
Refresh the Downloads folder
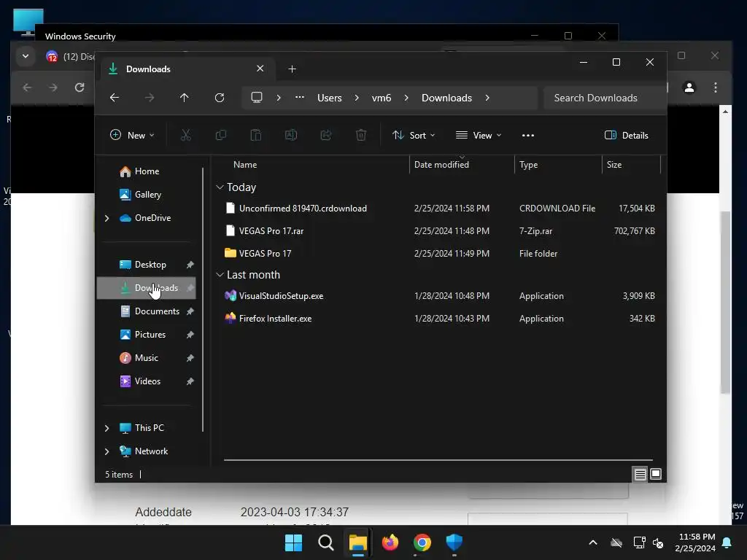point(220,98)
